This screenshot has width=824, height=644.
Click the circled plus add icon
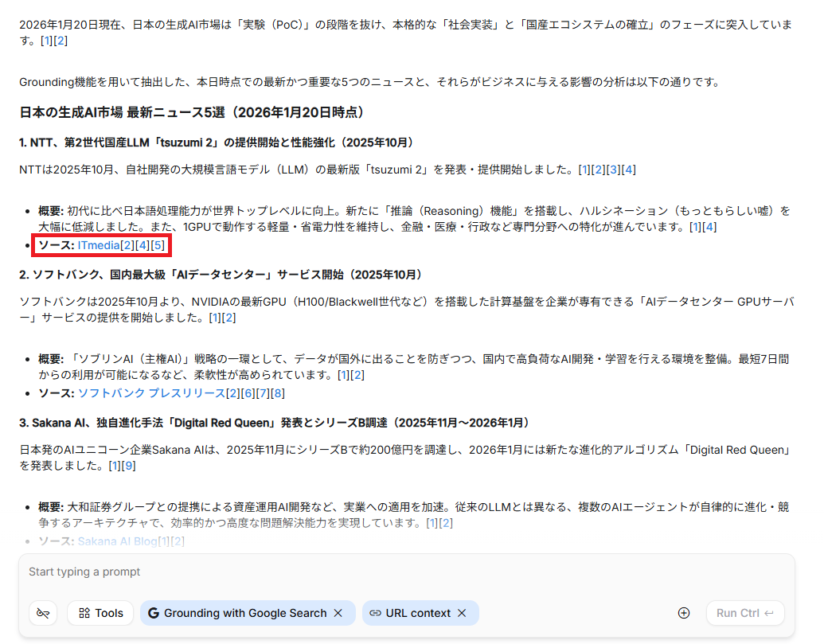[684, 613]
